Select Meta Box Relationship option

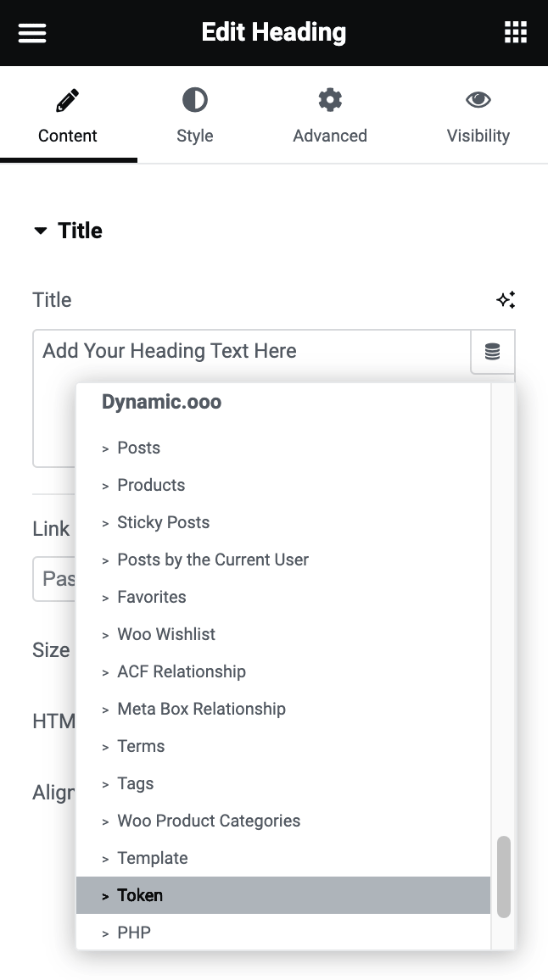click(x=201, y=709)
